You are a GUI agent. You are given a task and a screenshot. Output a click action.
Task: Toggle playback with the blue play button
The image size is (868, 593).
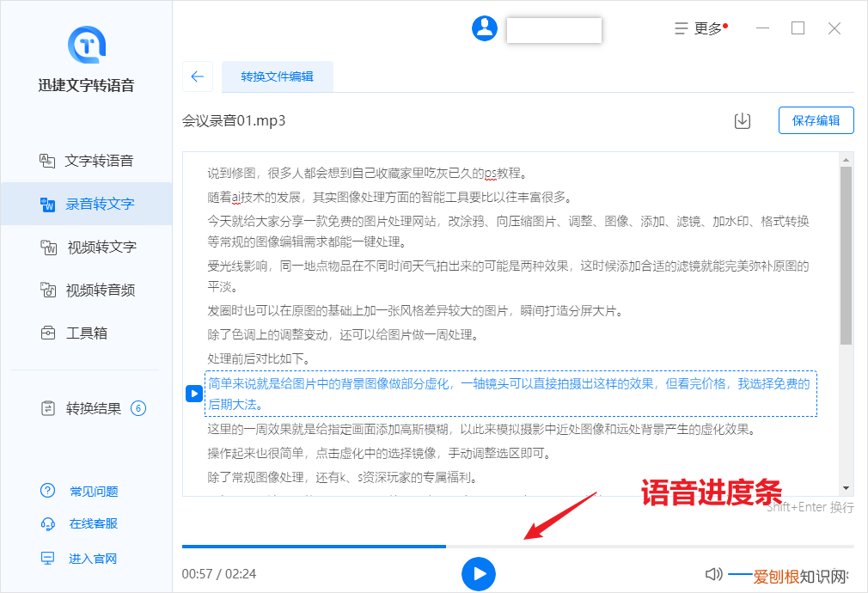point(480,574)
